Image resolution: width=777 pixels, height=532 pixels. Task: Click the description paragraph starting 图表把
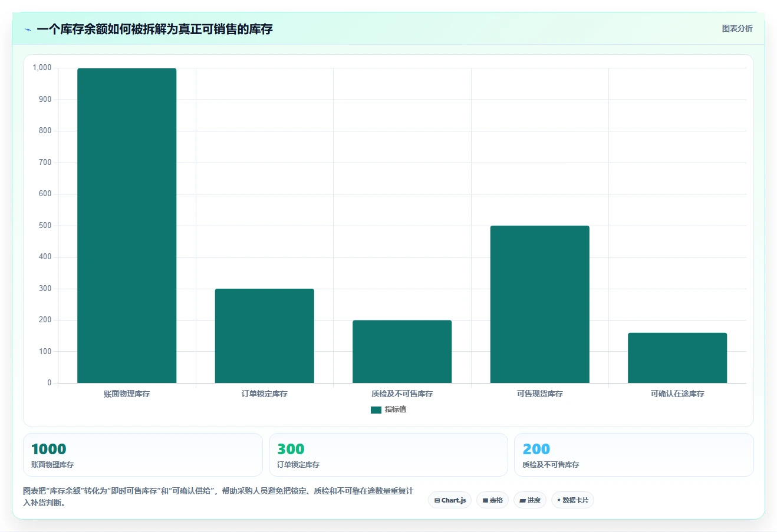pyautogui.click(x=218, y=497)
